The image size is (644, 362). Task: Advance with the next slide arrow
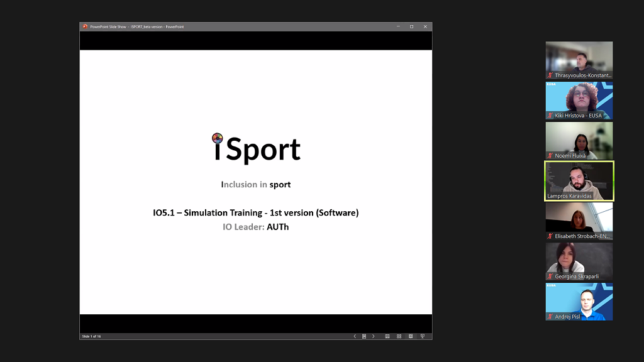[374, 336]
